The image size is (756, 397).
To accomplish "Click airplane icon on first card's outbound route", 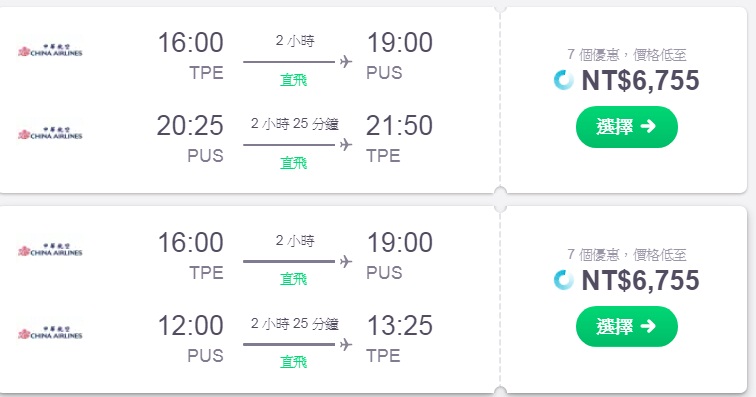I will tap(346, 62).
